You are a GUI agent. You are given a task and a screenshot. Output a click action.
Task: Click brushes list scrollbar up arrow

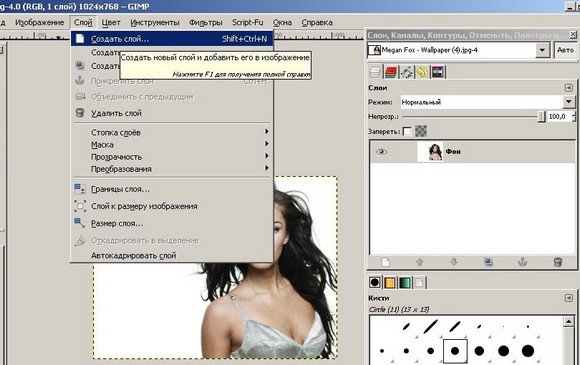click(x=569, y=322)
